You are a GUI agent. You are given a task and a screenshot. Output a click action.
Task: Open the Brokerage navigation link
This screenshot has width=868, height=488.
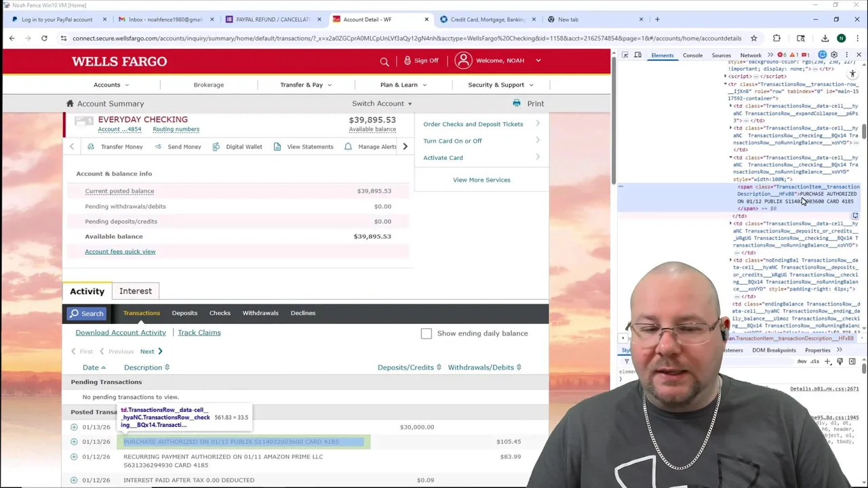coord(208,85)
